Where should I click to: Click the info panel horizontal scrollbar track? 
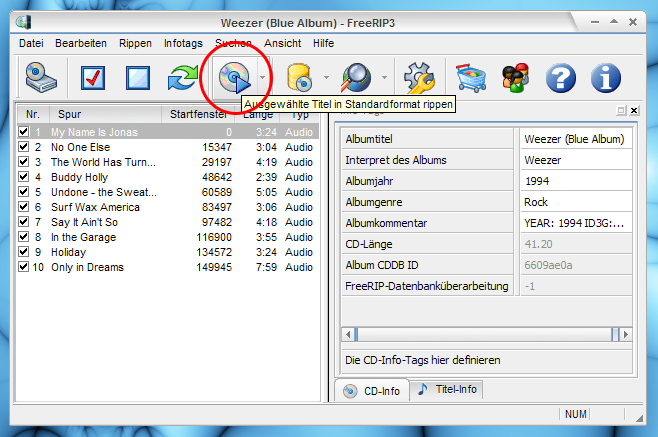(487, 335)
